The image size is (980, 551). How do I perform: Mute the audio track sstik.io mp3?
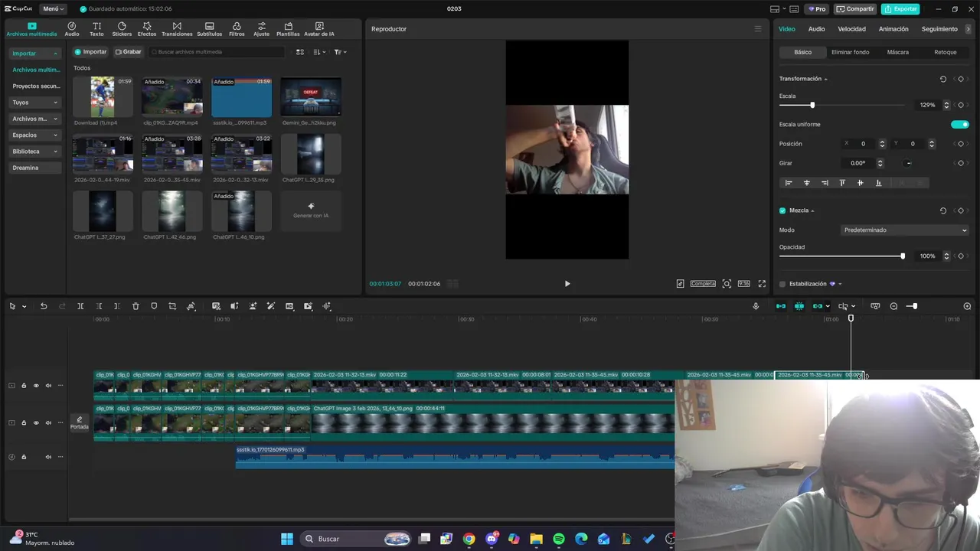pyautogui.click(x=48, y=457)
